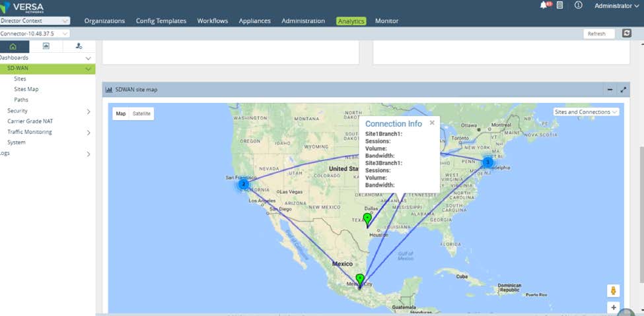Expand SDWAN site map panel to fullscreen
The height and width of the screenshot is (316, 644).
(623, 90)
